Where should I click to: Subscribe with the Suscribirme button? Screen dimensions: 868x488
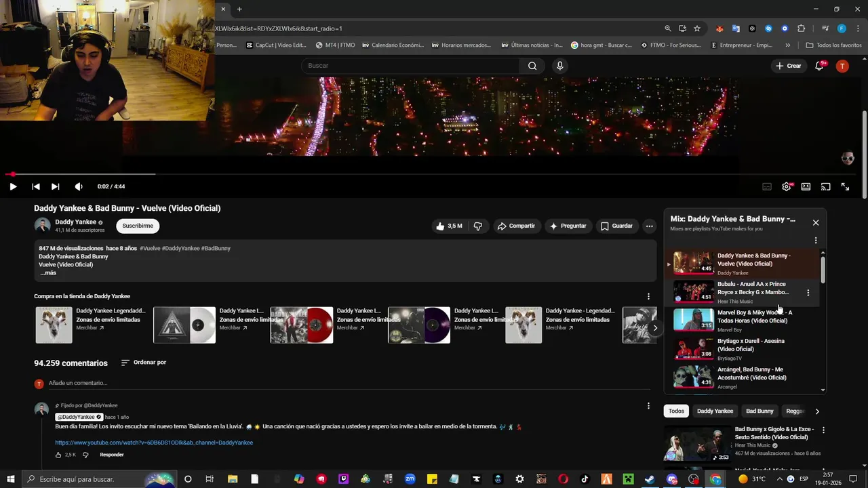pos(138,226)
